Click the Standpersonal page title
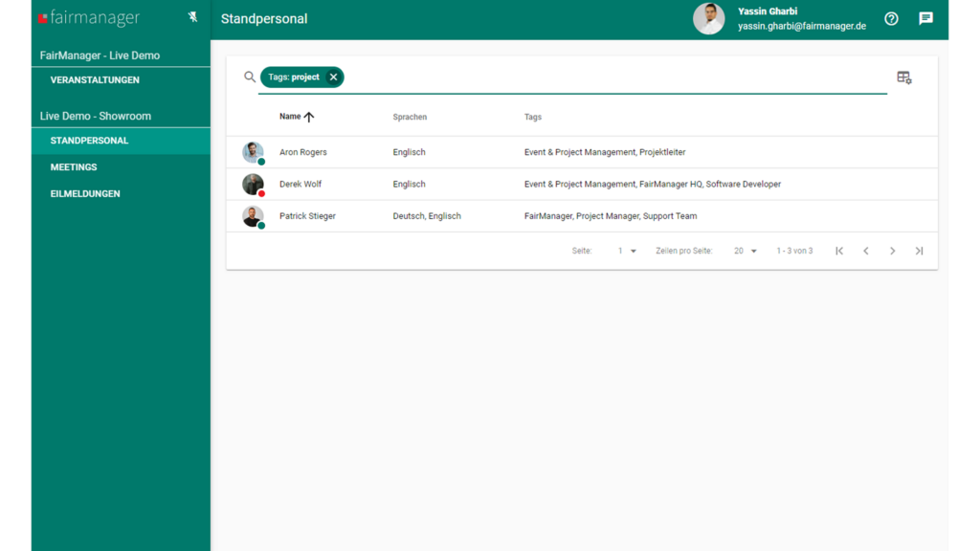 coord(264,19)
